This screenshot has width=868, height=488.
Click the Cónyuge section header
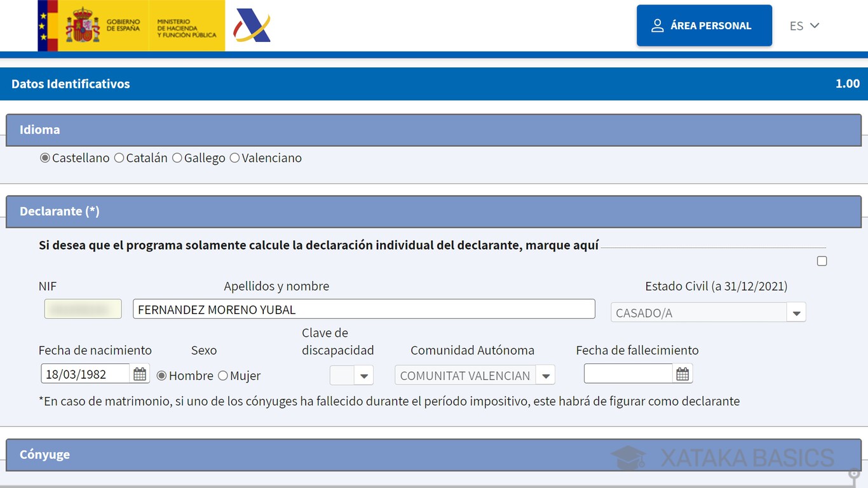coord(433,454)
